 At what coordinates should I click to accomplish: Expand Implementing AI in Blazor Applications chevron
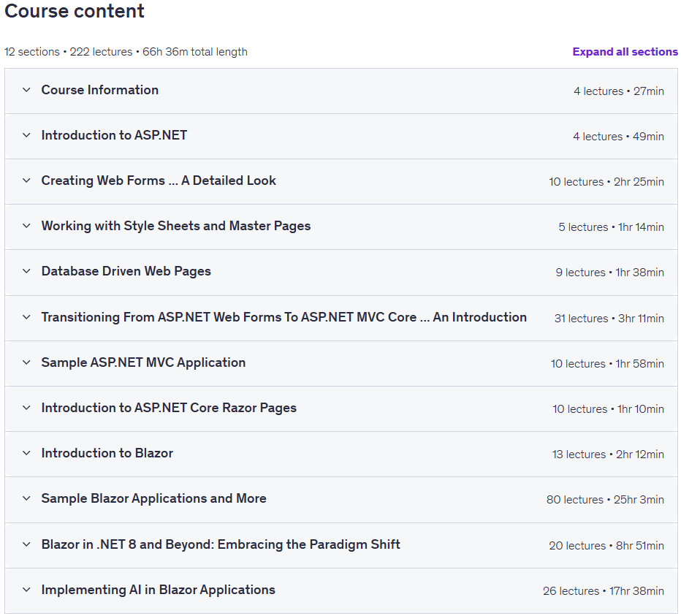pyautogui.click(x=26, y=590)
